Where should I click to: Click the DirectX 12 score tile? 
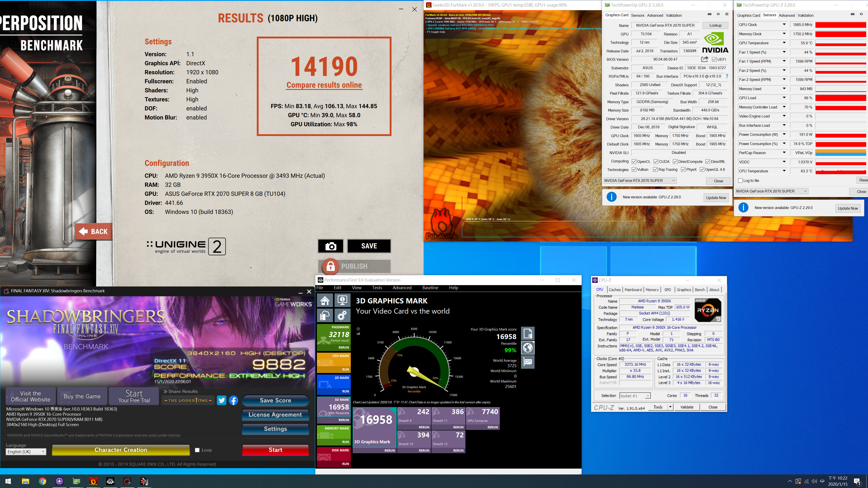448,441
